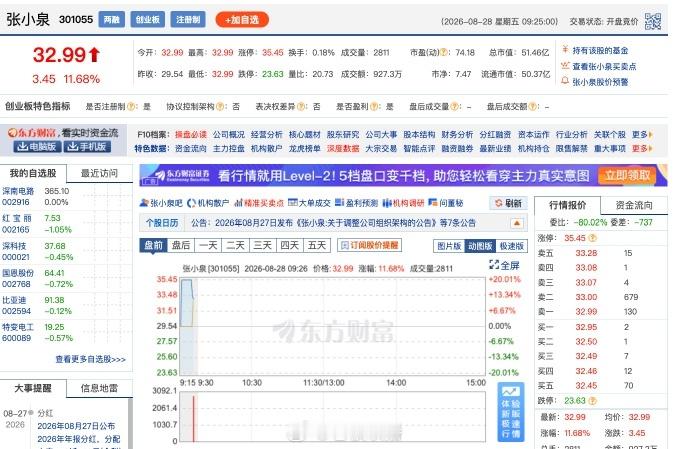
Task: Switch to 我的自选股 tab
Action: click(x=33, y=173)
